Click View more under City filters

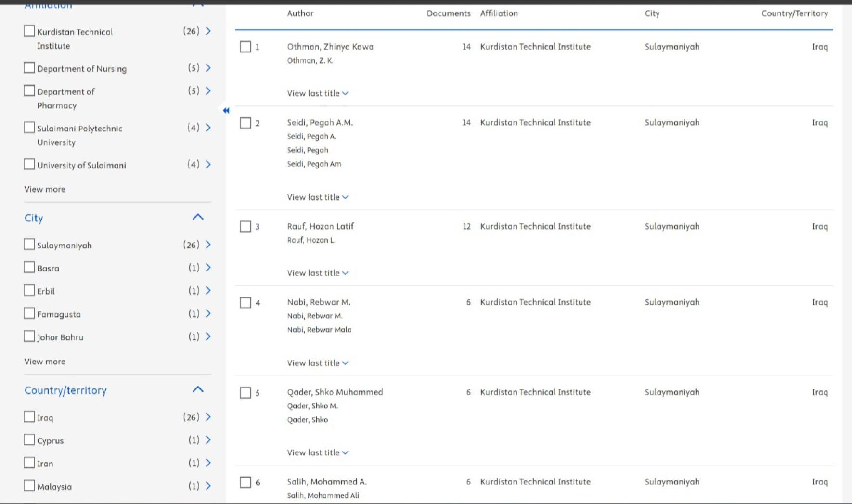point(45,362)
